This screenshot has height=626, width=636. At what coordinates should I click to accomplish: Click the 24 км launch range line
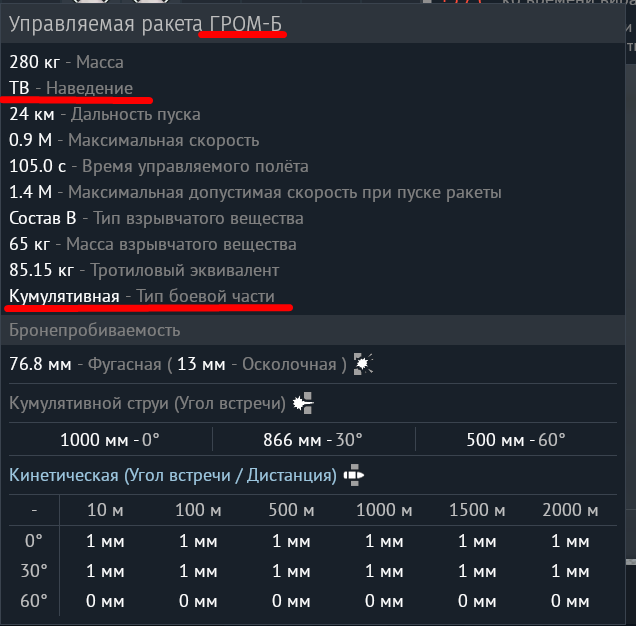[105, 114]
